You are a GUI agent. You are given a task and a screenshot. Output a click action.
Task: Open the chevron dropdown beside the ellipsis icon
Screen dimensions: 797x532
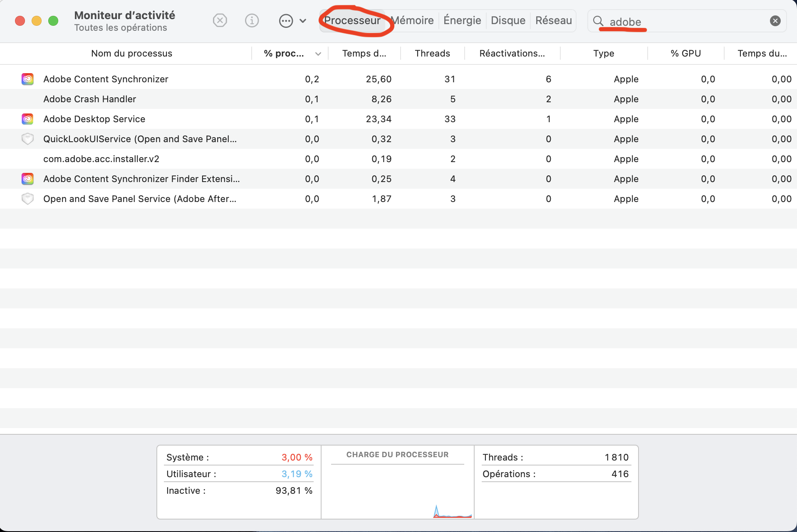pyautogui.click(x=303, y=20)
